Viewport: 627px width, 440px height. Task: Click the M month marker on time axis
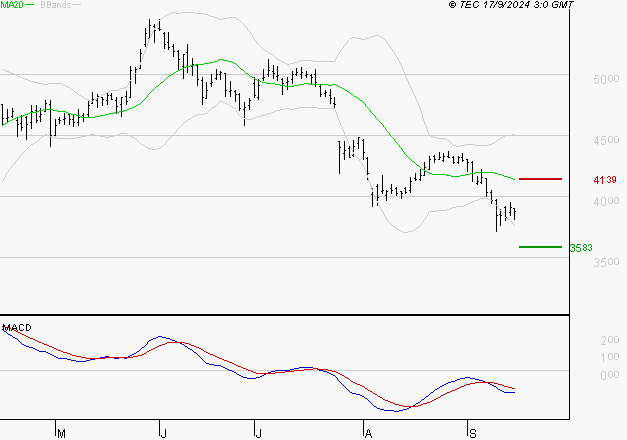pos(61,434)
